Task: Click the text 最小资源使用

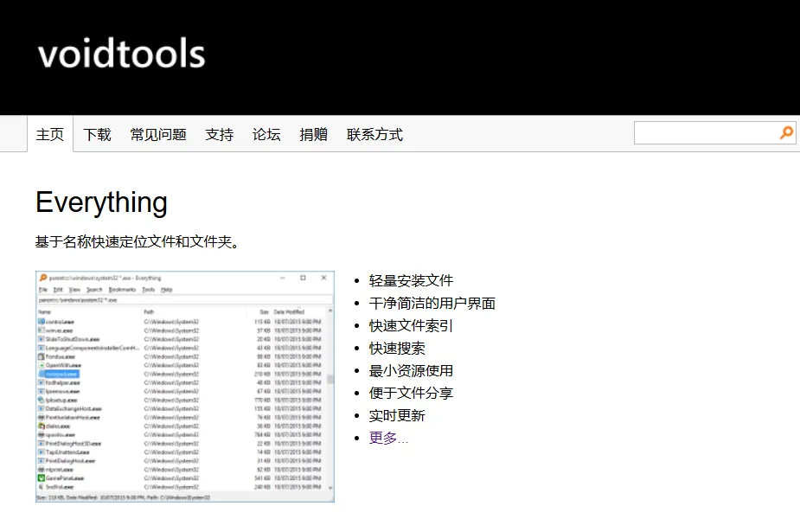Action: [x=411, y=370]
